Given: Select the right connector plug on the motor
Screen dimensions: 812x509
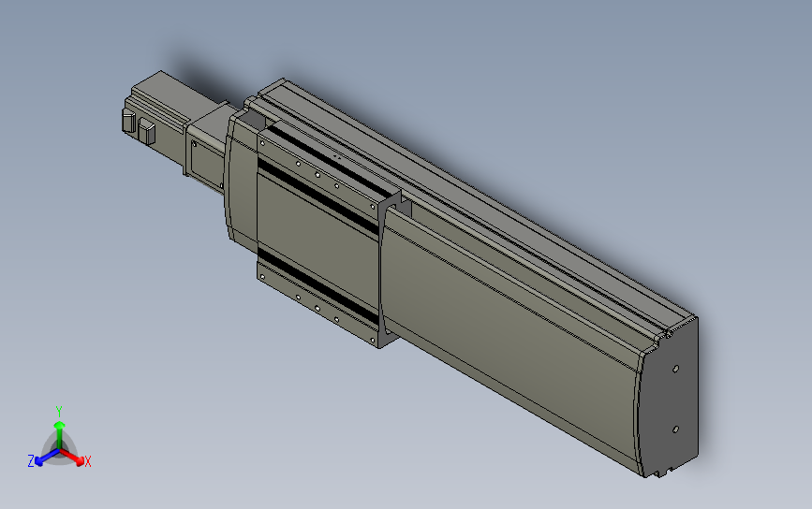Looking at the screenshot, I should point(146,133).
